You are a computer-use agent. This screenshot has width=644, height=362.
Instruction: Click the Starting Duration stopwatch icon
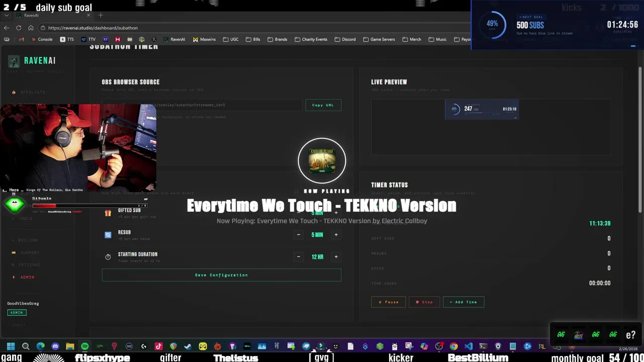[108, 257]
